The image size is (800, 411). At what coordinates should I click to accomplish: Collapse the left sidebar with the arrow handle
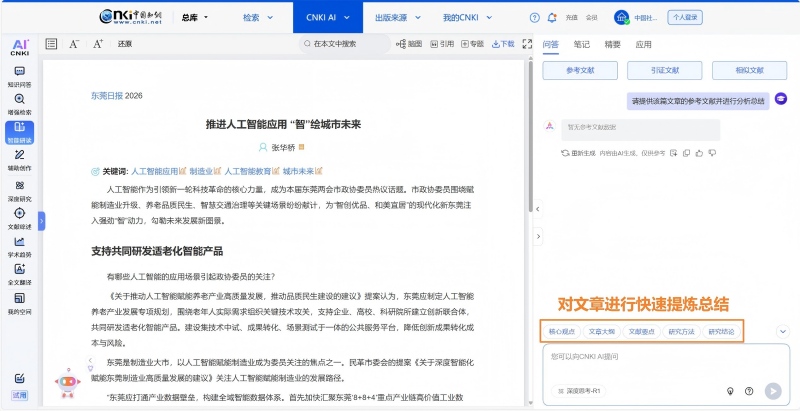coord(42,220)
